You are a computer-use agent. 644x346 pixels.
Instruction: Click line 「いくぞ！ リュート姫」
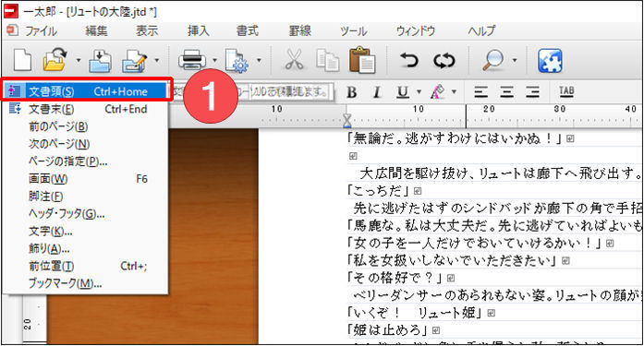click(x=415, y=313)
